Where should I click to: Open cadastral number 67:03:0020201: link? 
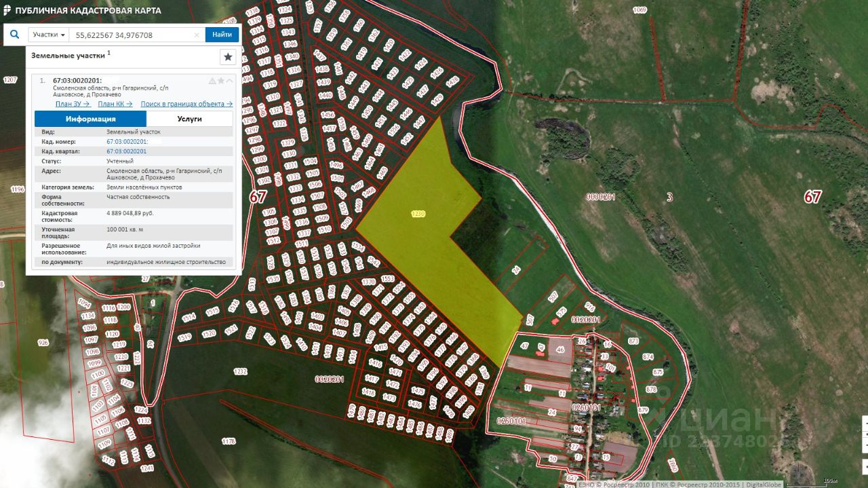pyautogui.click(x=127, y=141)
